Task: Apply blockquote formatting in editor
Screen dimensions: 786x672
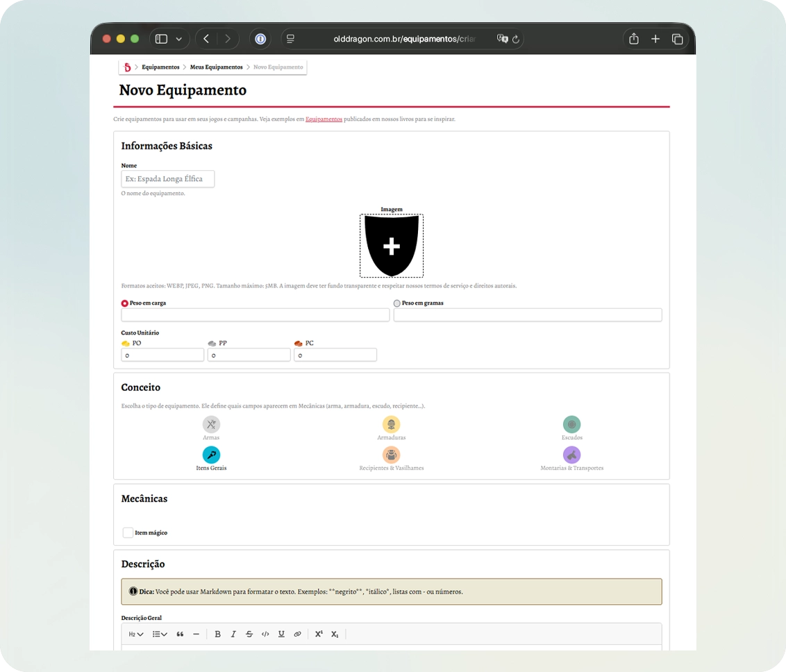Action: 180,634
